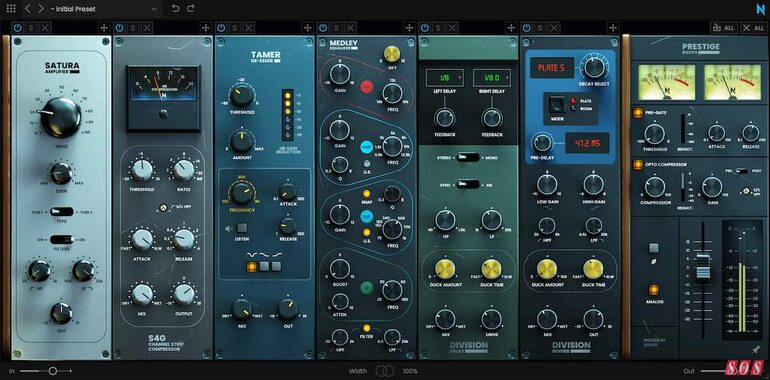Image resolution: width=770 pixels, height=380 pixels.
Task: Select Tamer bell filter shape button
Action: (x=252, y=267)
